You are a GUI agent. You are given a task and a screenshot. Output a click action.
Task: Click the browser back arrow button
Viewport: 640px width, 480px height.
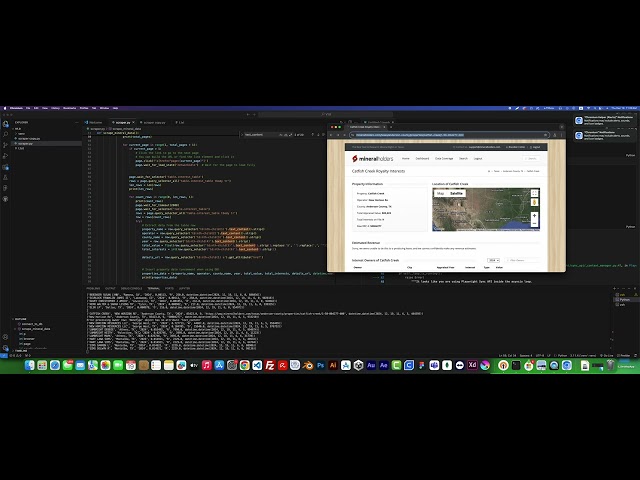[332, 135]
